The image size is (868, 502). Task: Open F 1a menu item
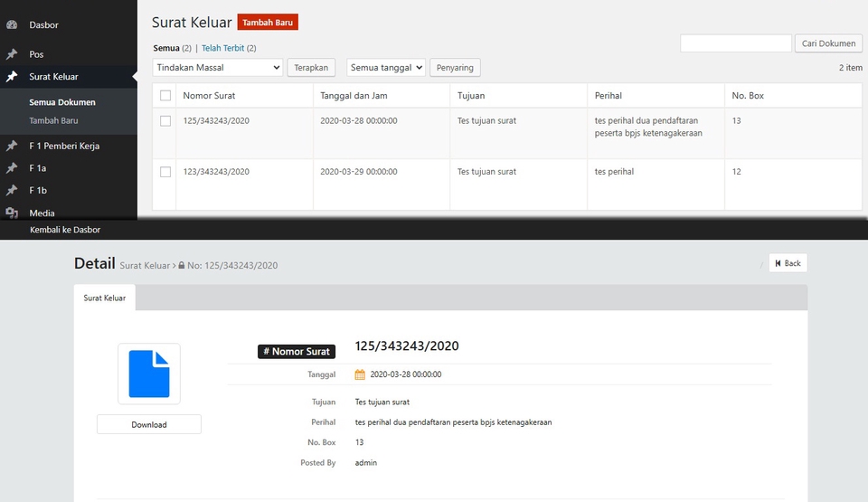38,168
